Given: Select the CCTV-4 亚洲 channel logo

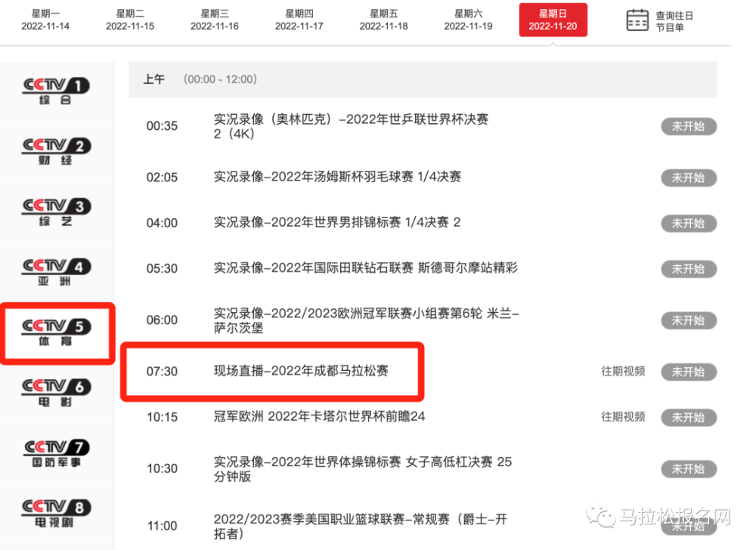Looking at the screenshot, I should [x=56, y=272].
